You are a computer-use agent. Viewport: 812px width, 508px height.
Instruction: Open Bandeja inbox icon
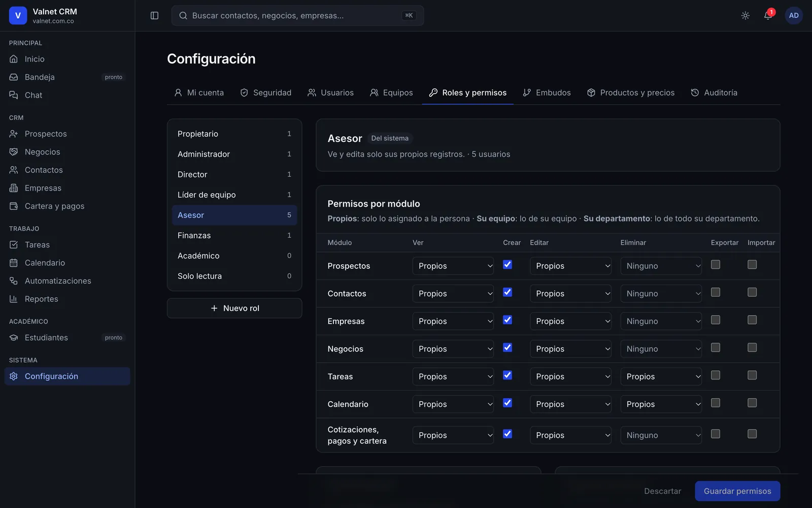tap(14, 77)
